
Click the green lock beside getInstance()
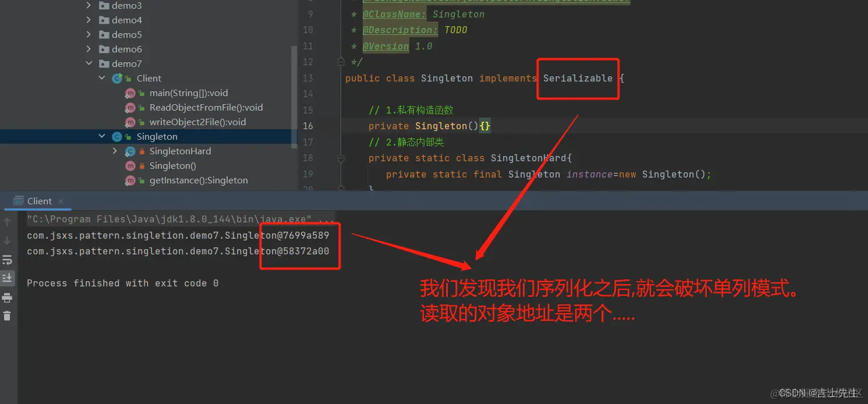[141, 180]
